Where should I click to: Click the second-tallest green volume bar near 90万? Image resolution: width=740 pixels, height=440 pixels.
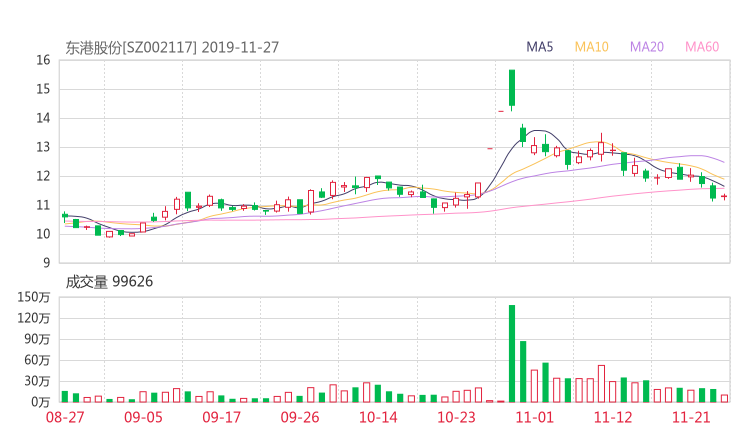[523, 372]
